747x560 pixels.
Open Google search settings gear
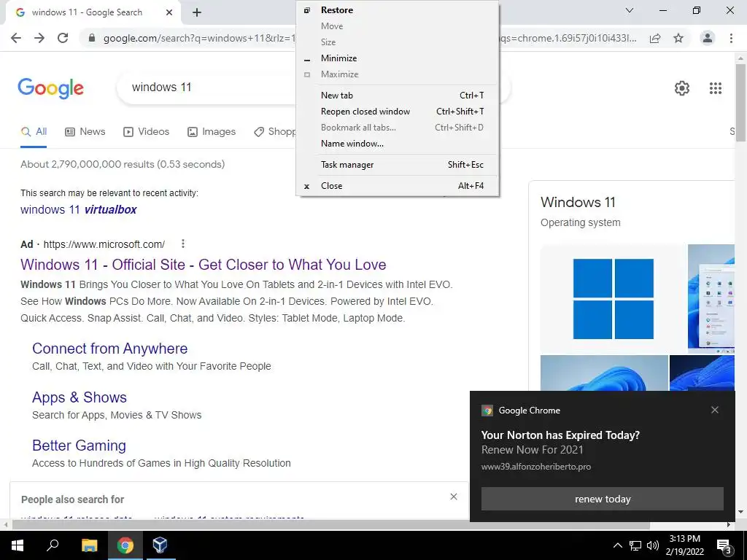click(x=682, y=88)
